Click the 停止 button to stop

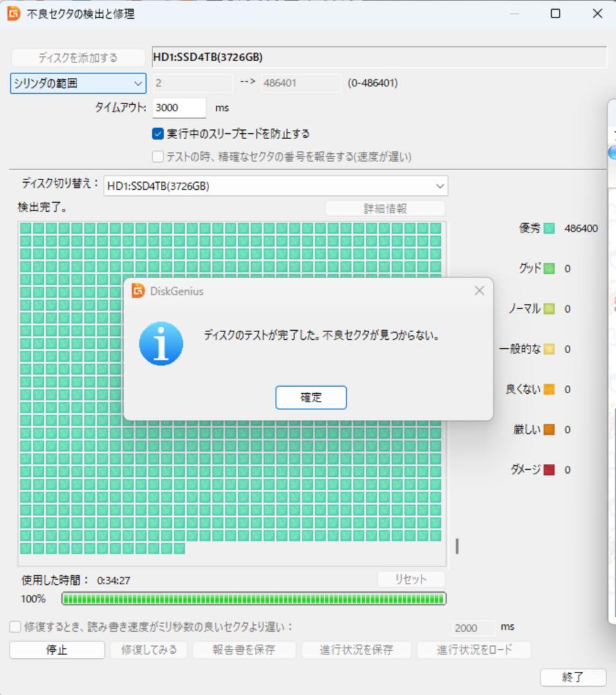click(56, 650)
